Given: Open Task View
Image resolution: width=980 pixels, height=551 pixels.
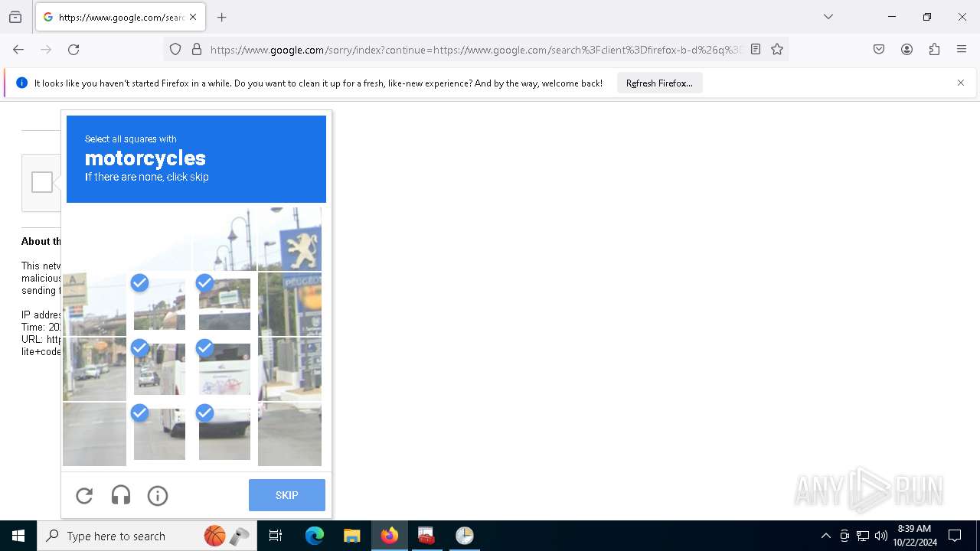Looking at the screenshot, I should tap(276, 536).
